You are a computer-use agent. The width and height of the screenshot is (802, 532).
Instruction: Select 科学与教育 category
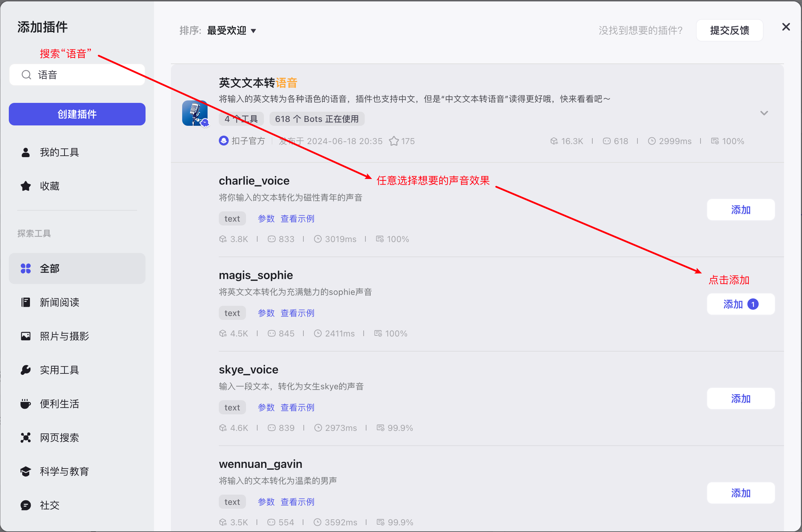click(x=64, y=471)
